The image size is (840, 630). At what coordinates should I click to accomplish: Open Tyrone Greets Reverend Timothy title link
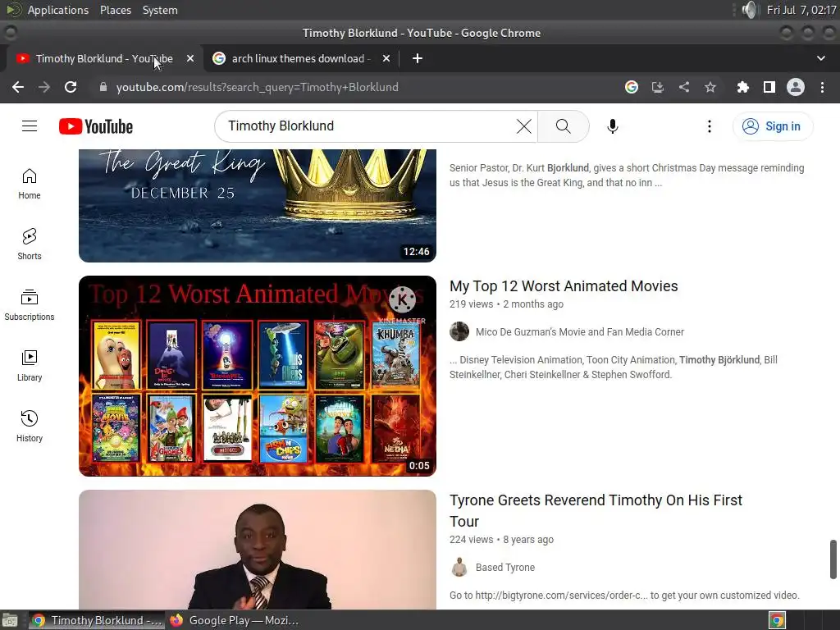tap(596, 510)
